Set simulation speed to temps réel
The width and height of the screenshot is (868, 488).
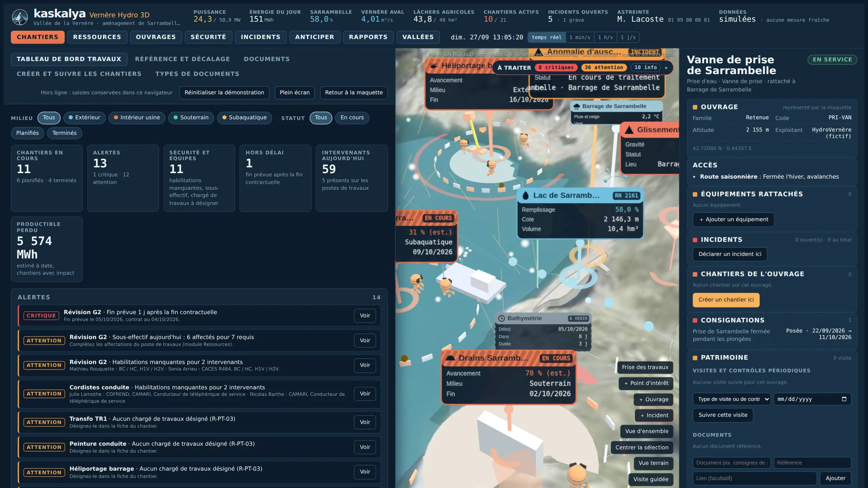(546, 37)
